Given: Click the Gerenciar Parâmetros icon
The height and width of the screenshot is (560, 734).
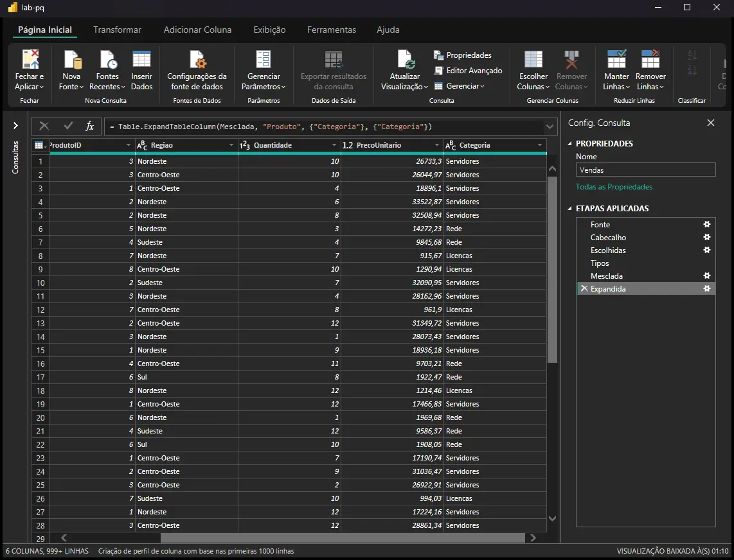Looking at the screenshot, I should 264,60.
